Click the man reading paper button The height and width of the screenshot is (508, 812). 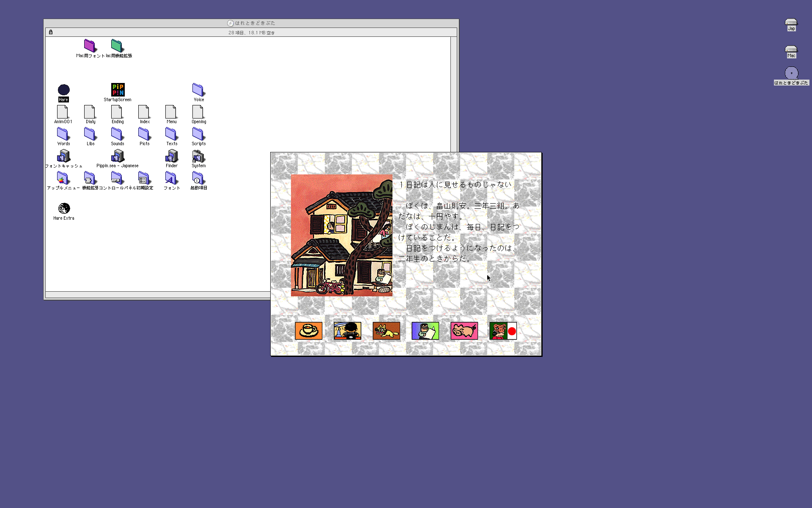pyautogui.click(x=425, y=331)
